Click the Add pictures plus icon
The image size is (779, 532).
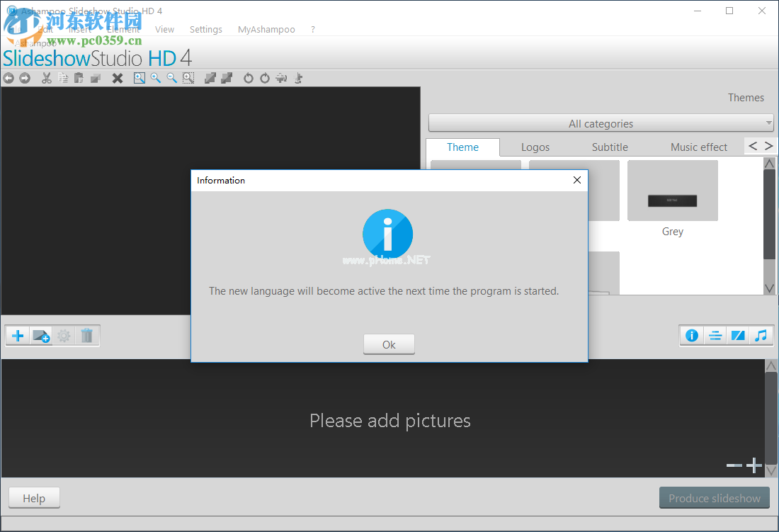17,335
